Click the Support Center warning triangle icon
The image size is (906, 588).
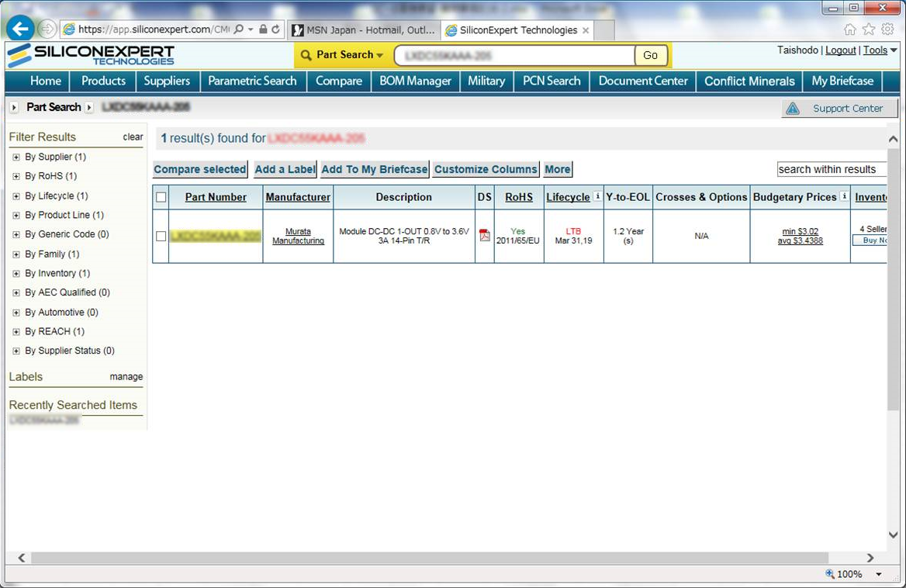793,108
